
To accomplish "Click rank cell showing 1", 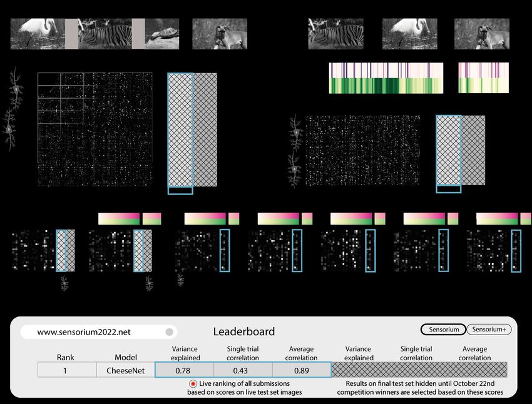I will point(67,370).
